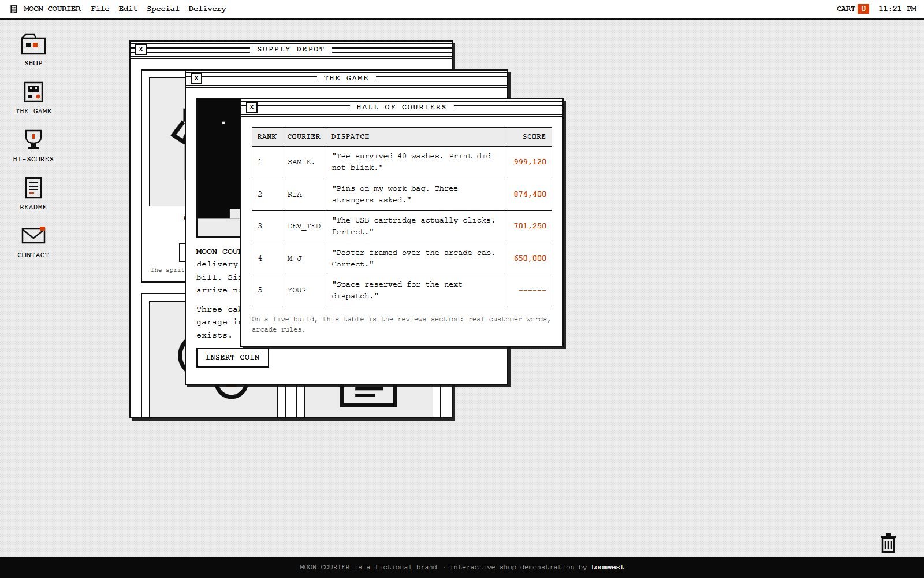
Task: Select the YOU? courier cell
Action: [x=304, y=291]
